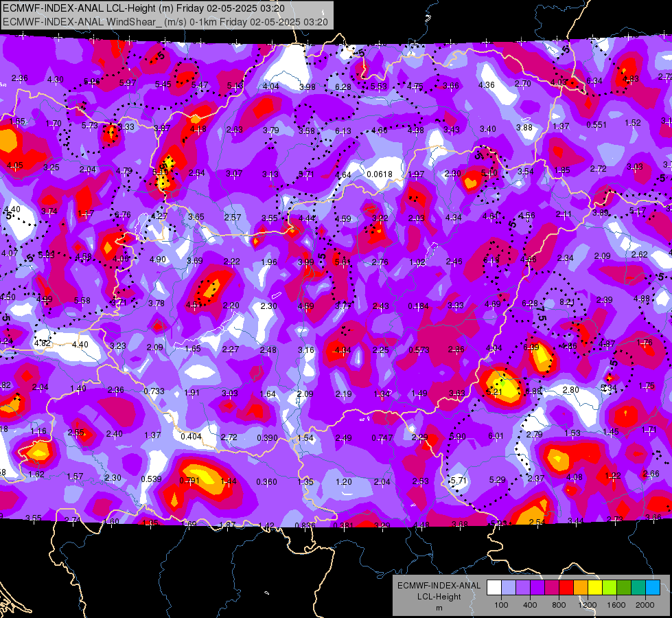672x618 pixels.
Task: Click the light lavender legend swatch
Action: tap(509, 588)
